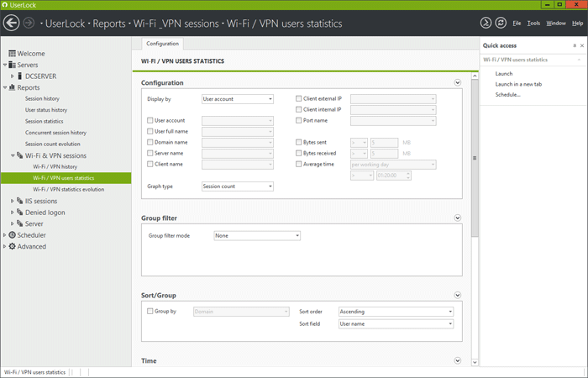Click the vertical scrollbar thumb
The image size is (588, 378).
pos(475,158)
